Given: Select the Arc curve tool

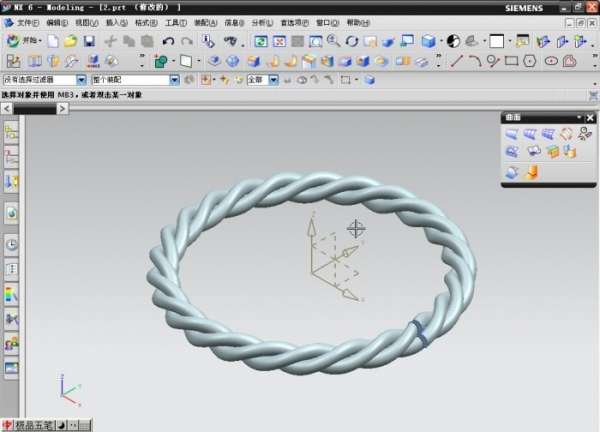Looking at the screenshot, I should pyautogui.click(x=475, y=60).
